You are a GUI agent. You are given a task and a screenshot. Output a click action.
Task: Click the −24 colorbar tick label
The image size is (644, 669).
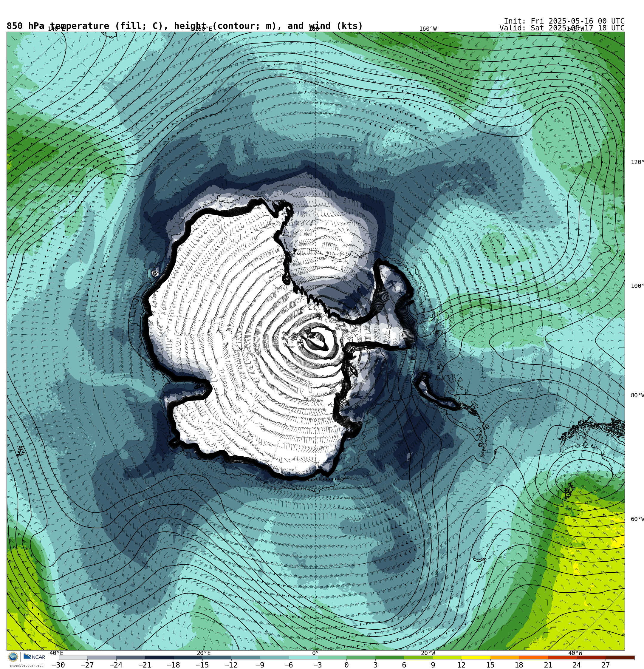[116, 665]
